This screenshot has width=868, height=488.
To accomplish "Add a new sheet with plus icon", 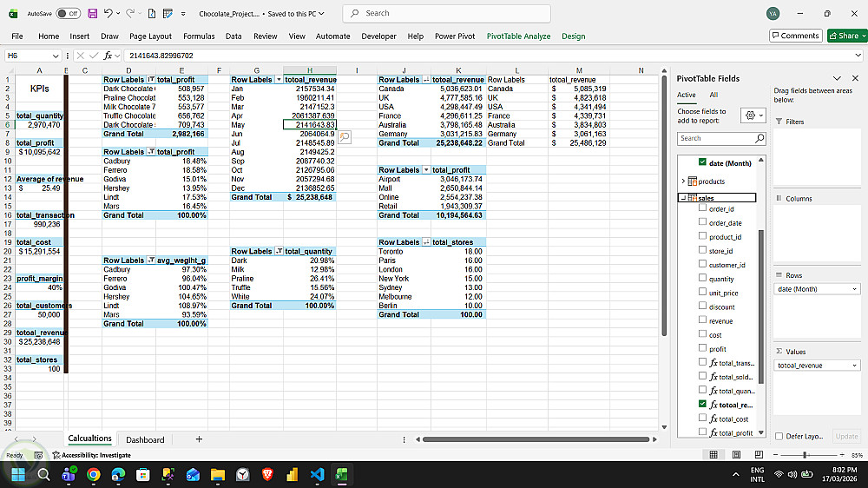I will 199,439.
